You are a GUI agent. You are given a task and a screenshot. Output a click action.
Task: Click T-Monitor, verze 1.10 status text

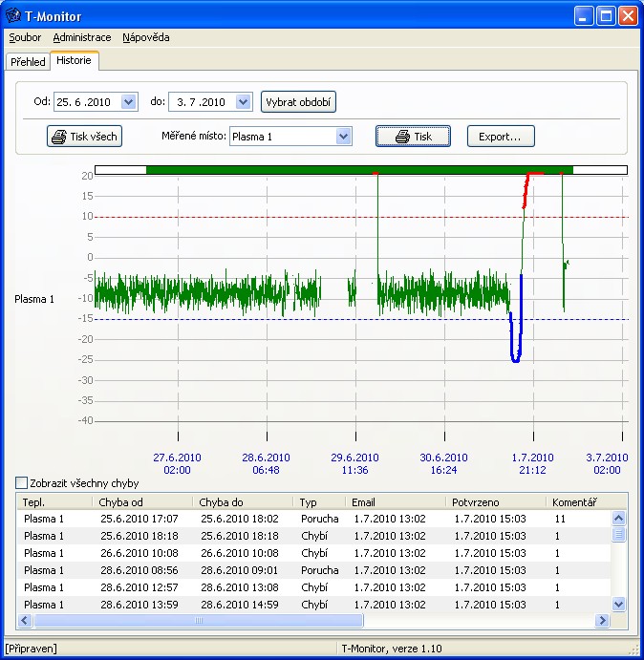click(392, 649)
